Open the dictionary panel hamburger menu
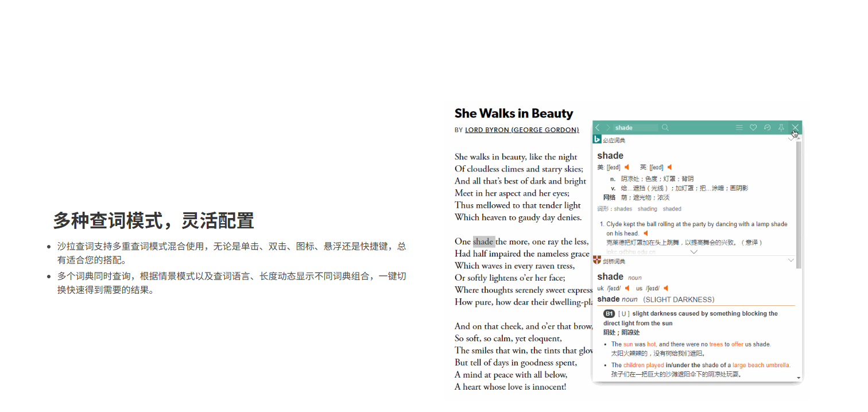The width and height of the screenshot is (868, 412). coord(739,127)
